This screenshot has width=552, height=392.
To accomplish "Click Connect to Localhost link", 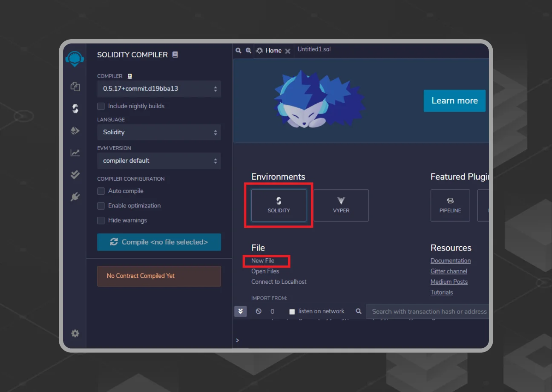I will 279,282.
